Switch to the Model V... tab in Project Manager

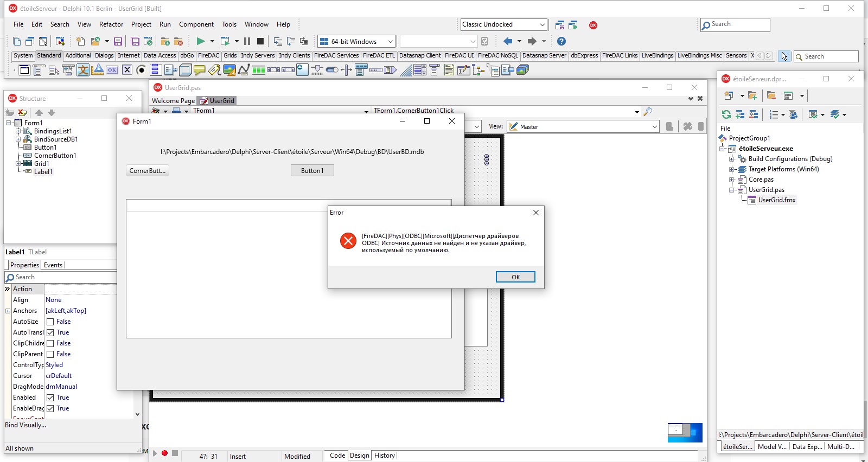coord(772,447)
